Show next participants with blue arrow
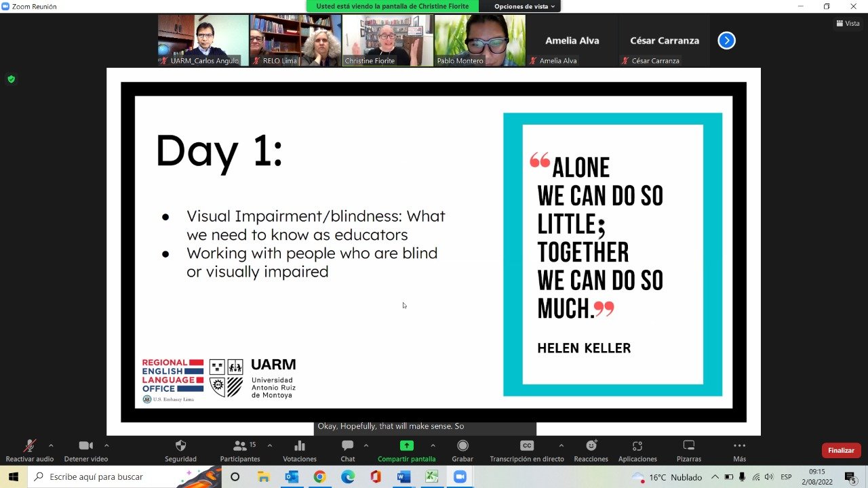The height and width of the screenshot is (488, 868). 726,41
